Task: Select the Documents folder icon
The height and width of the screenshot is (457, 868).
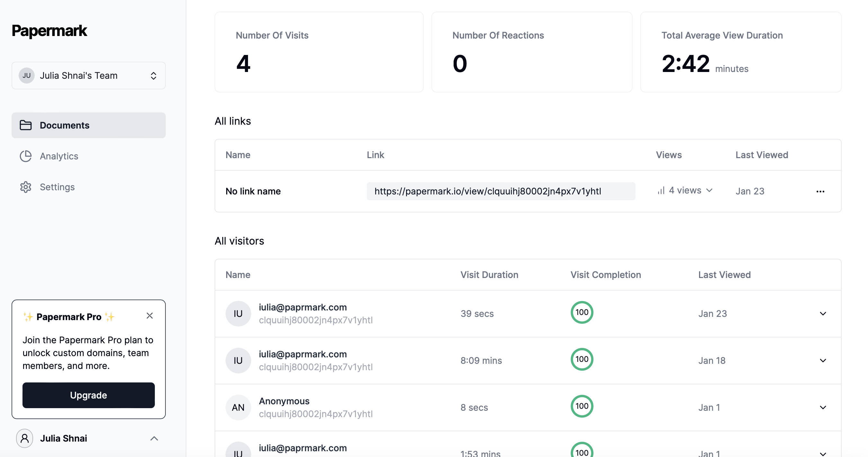Action: tap(26, 125)
